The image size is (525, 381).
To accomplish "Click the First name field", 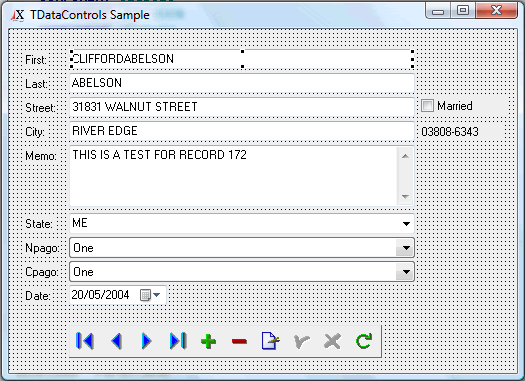I will click(242, 59).
